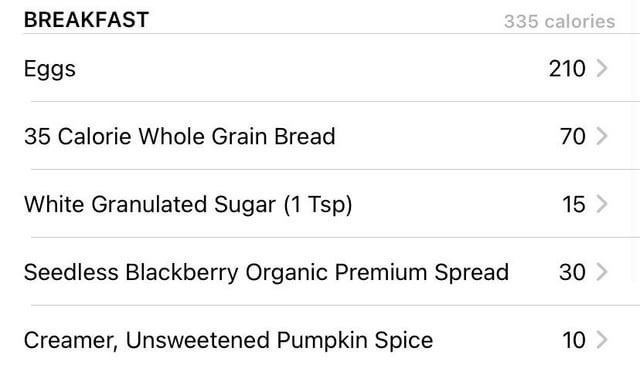The width and height of the screenshot is (640, 368).
Task: Select Creamer, Unsweetened Pumpkin Spice entry
Action: [320, 339]
